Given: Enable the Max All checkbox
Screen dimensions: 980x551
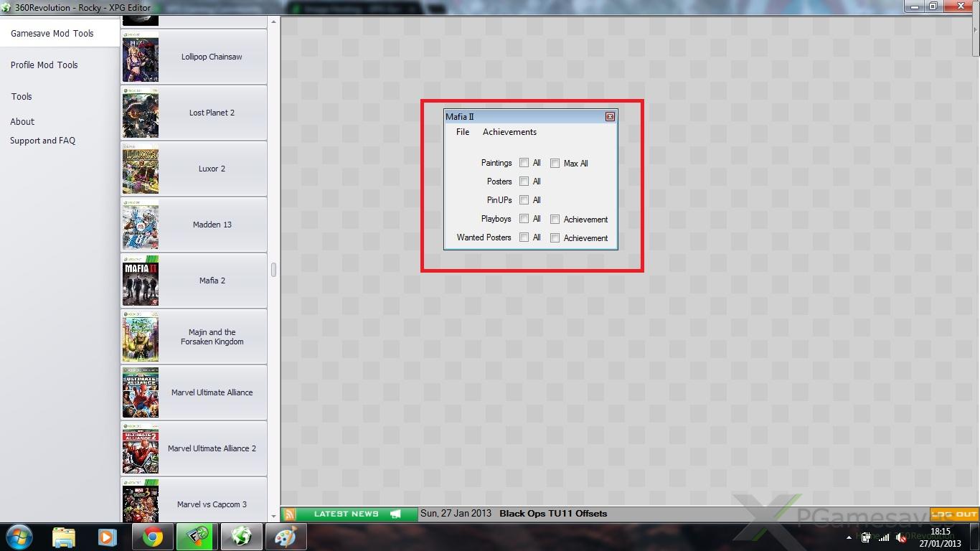Looking at the screenshot, I should (555, 164).
